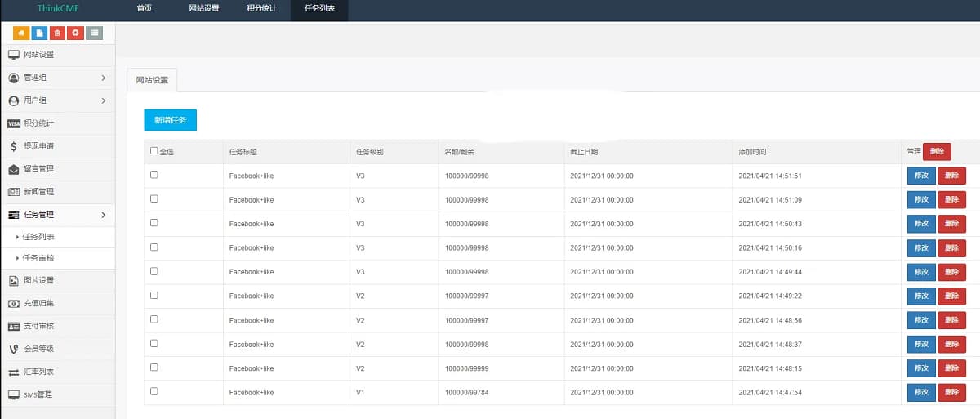This screenshot has height=419, width=980.
Task: Switch to the 网站设置 content tab
Action: pyautogui.click(x=152, y=80)
